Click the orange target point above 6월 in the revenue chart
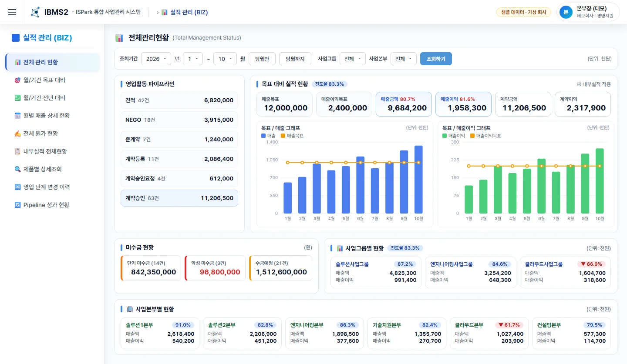 tap(361, 163)
